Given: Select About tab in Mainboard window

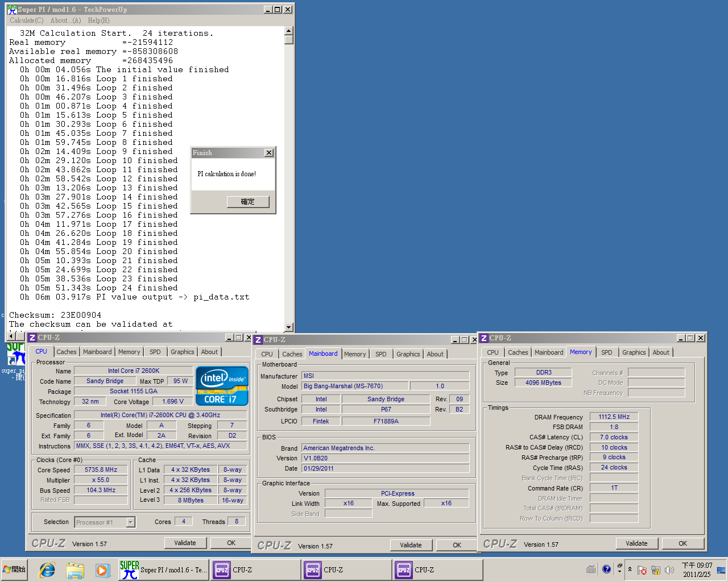Looking at the screenshot, I should [x=435, y=354].
